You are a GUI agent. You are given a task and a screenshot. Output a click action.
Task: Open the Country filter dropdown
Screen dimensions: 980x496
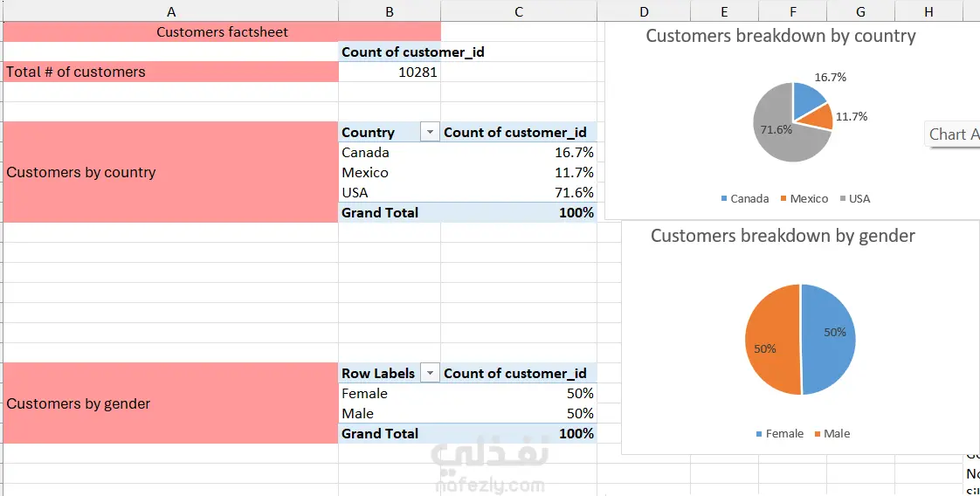[x=430, y=133]
